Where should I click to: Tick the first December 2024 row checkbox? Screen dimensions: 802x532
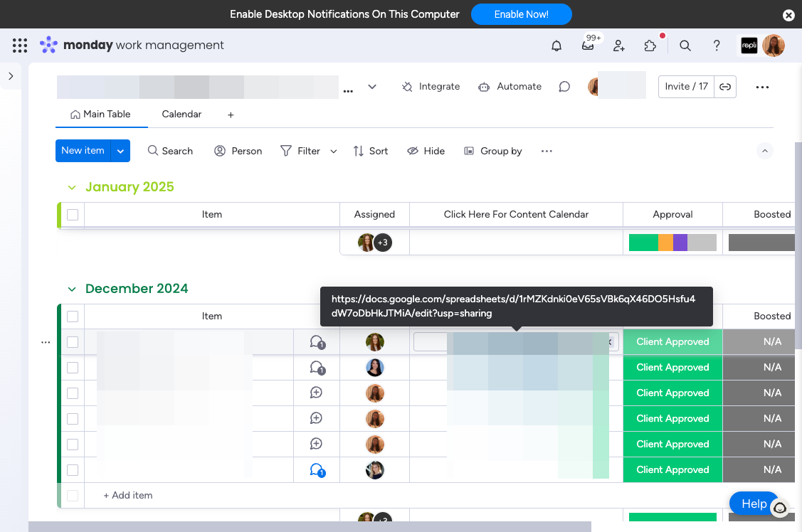click(73, 342)
